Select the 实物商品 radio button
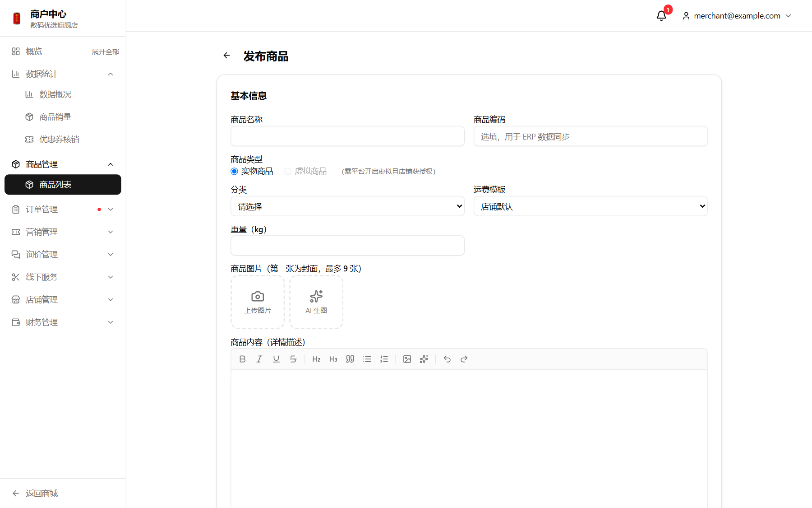Viewport: 812px width, 508px height. 234,171
